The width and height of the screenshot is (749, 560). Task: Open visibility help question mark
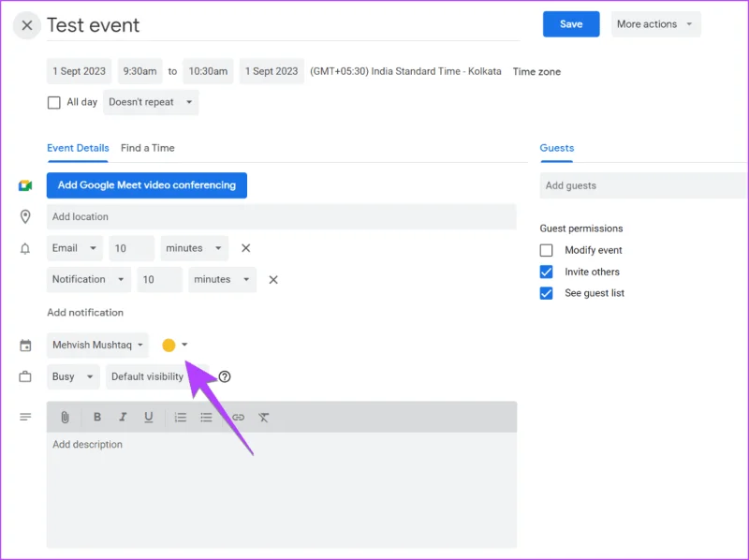225,376
